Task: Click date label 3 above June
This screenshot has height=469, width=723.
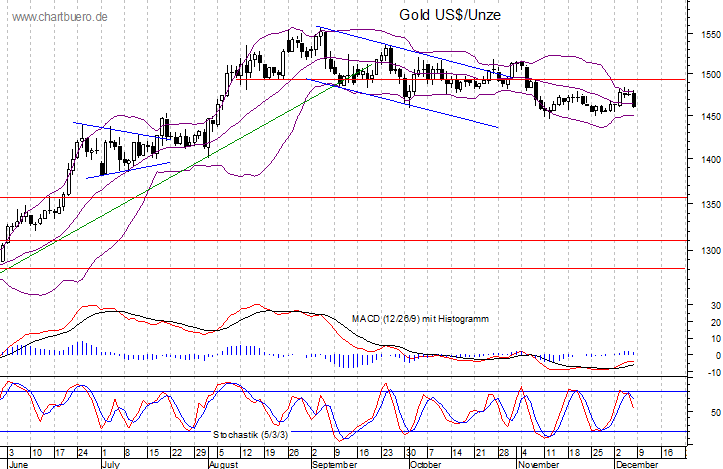Action: (x=12, y=453)
